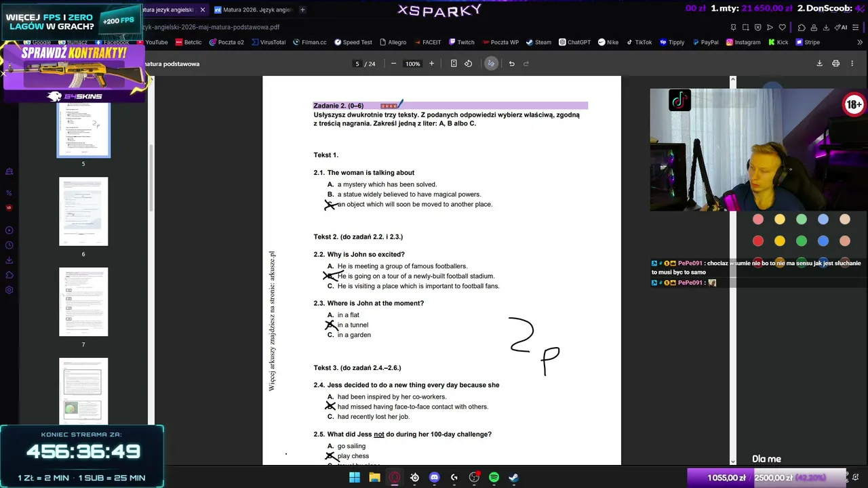This screenshot has width=868, height=488.
Task: Open the Instagram bookmark
Action: point(743,42)
